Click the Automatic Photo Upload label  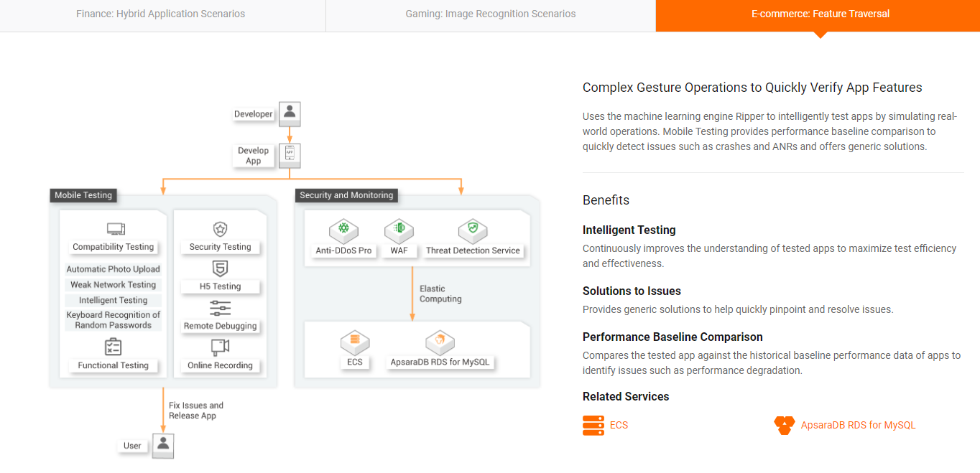pyautogui.click(x=114, y=269)
